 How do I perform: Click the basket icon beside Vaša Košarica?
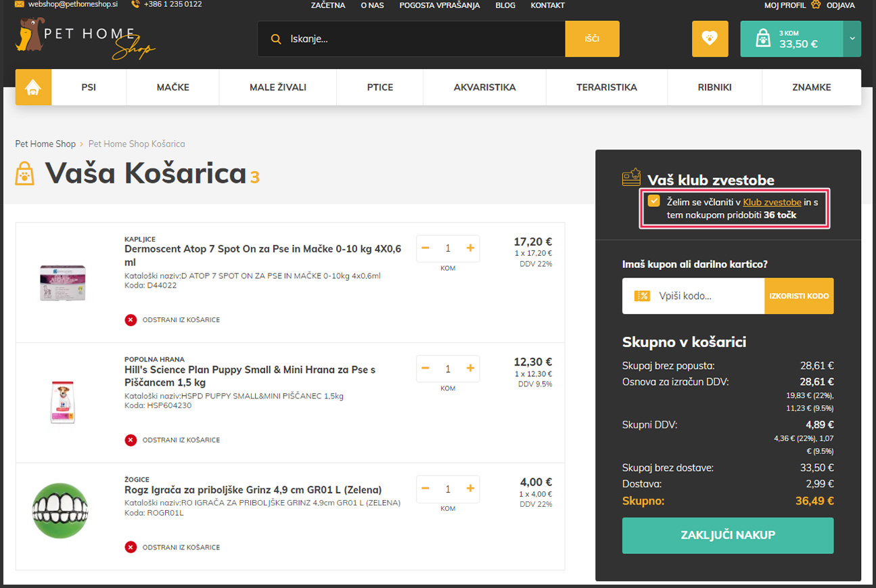point(24,173)
